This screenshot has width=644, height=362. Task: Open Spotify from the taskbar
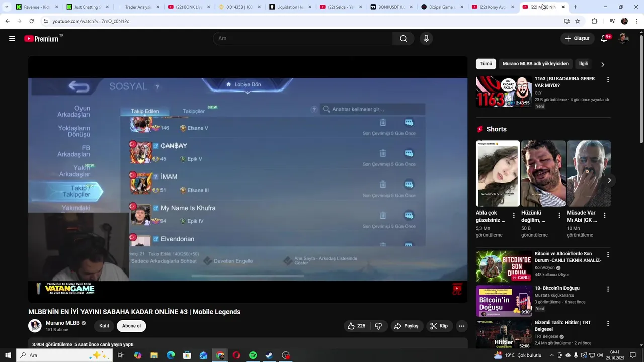point(253,355)
